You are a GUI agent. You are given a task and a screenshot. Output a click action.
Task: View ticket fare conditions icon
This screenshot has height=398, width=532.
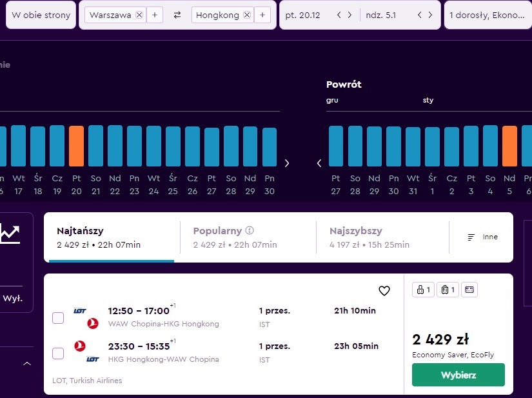tap(469, 290)
